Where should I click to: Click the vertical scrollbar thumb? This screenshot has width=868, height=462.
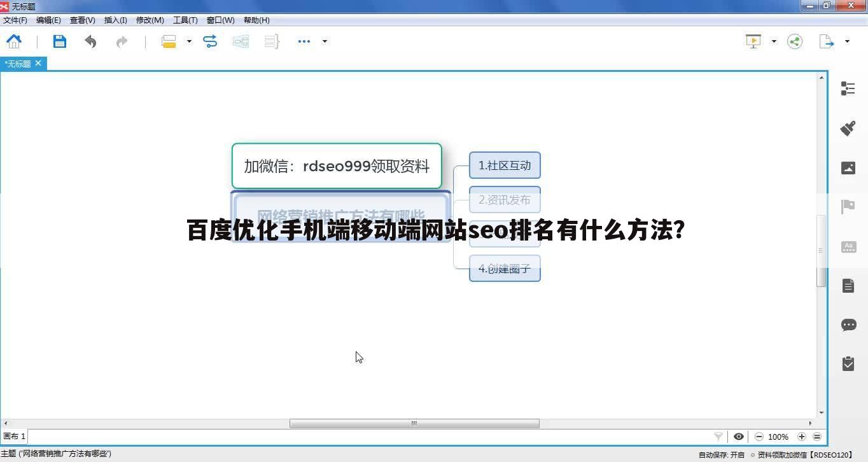click(x=822, y=251)
